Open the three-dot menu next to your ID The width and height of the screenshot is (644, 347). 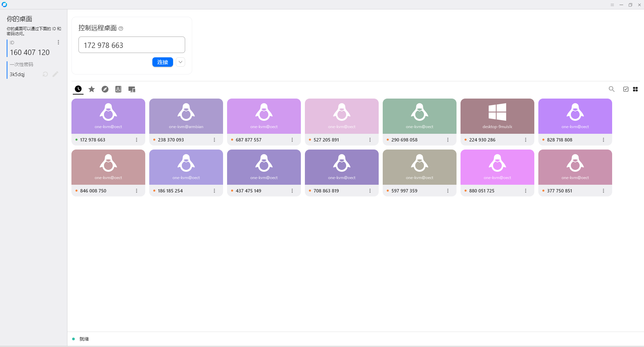point(58,42)
